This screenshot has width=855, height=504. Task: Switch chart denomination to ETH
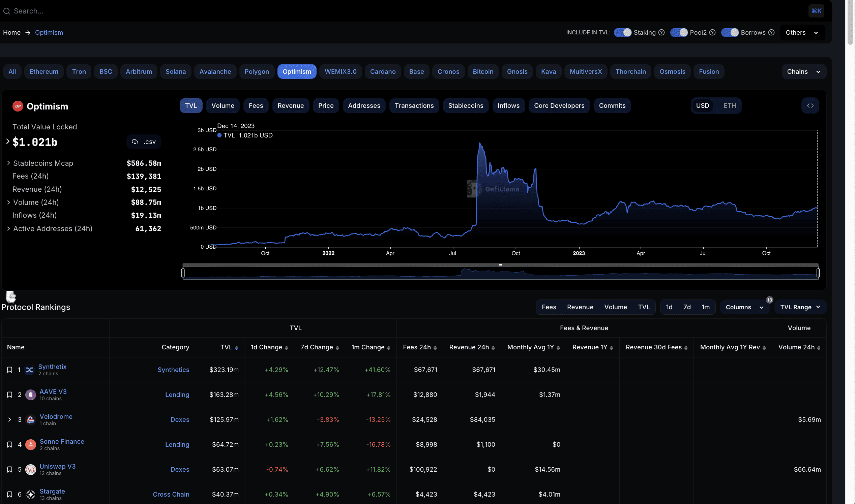pos(730,106)
